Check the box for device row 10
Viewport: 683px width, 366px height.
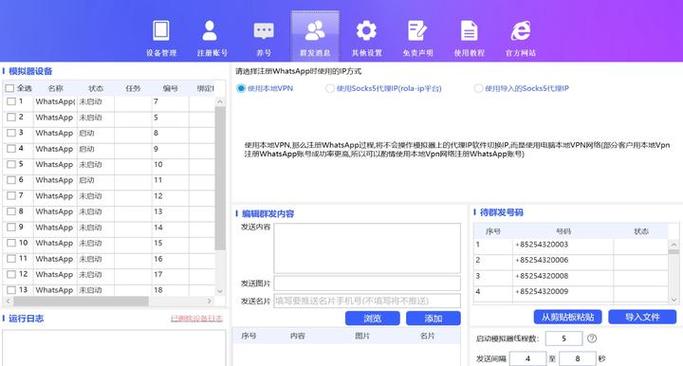(x=11, y=243)
